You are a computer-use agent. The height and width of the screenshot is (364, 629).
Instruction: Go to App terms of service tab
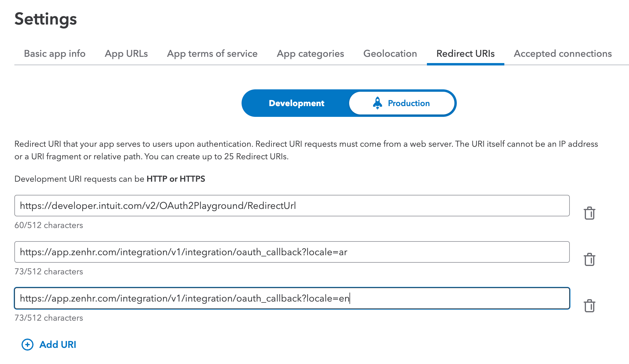(212, 53)
